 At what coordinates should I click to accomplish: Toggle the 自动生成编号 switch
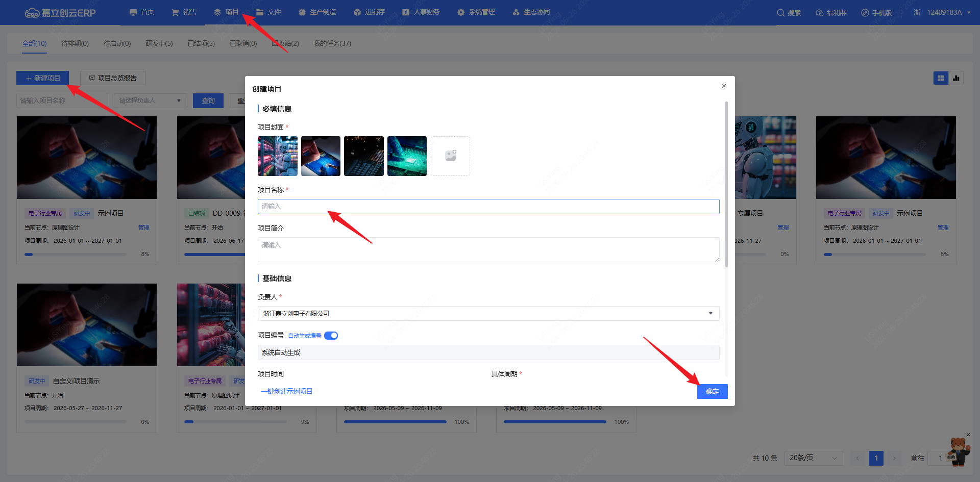pos(331,335)
